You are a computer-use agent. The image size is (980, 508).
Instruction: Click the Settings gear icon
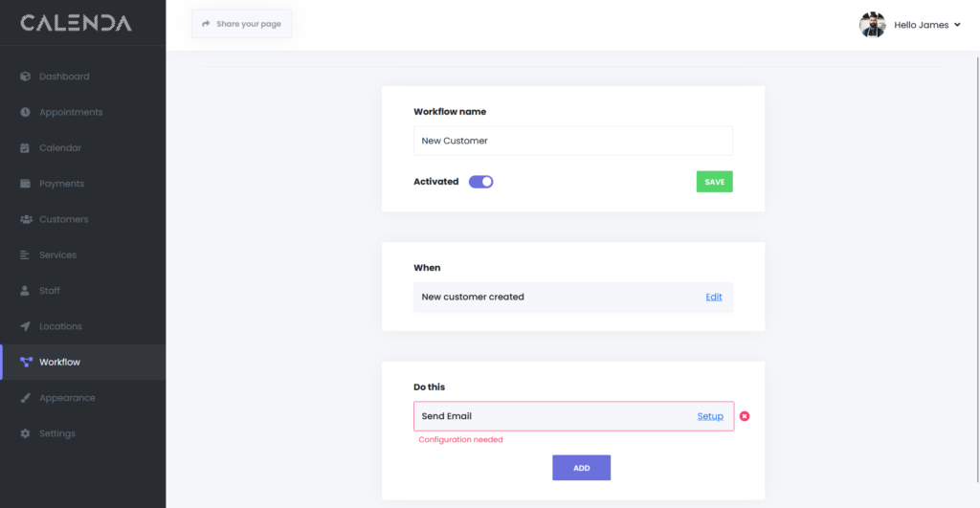click(x=26, y=433)
